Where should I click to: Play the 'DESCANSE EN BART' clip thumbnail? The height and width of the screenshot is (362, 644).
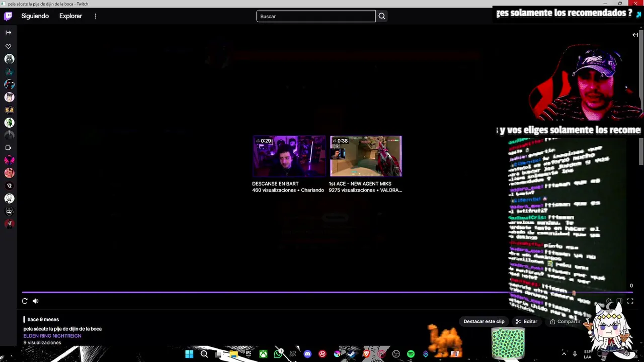(x=289, y=156)
